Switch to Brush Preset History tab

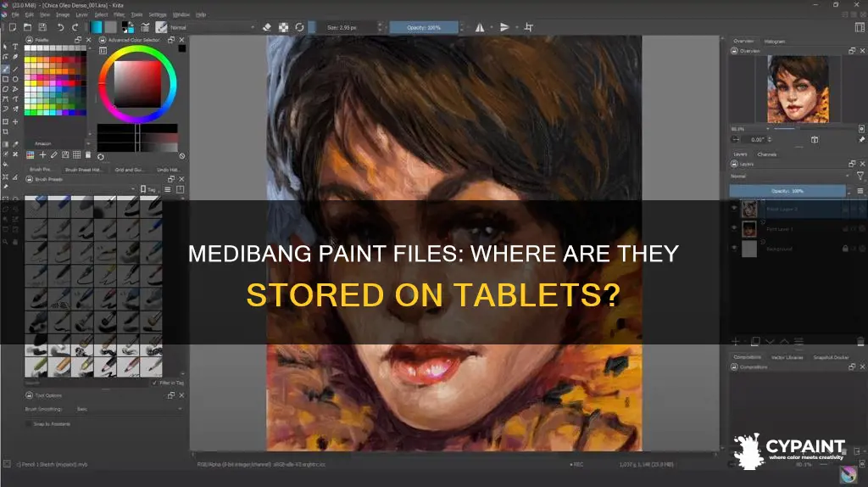83,170
